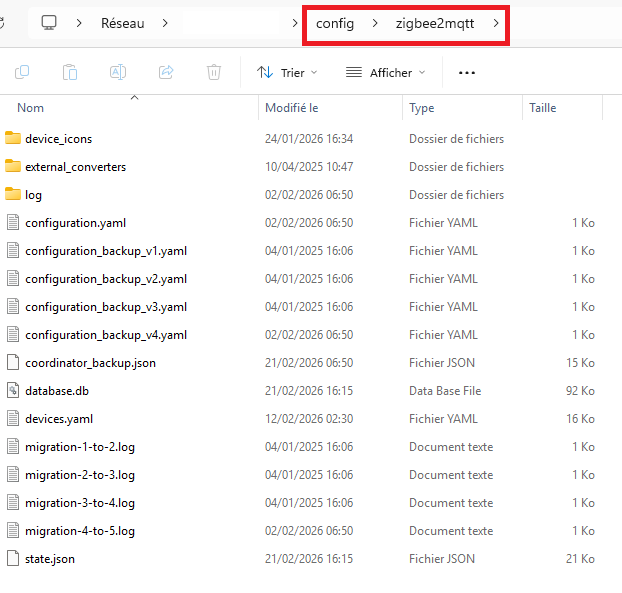Click the Rename icon in toolbar
This screenshot has height=593, width=622.
118,72
